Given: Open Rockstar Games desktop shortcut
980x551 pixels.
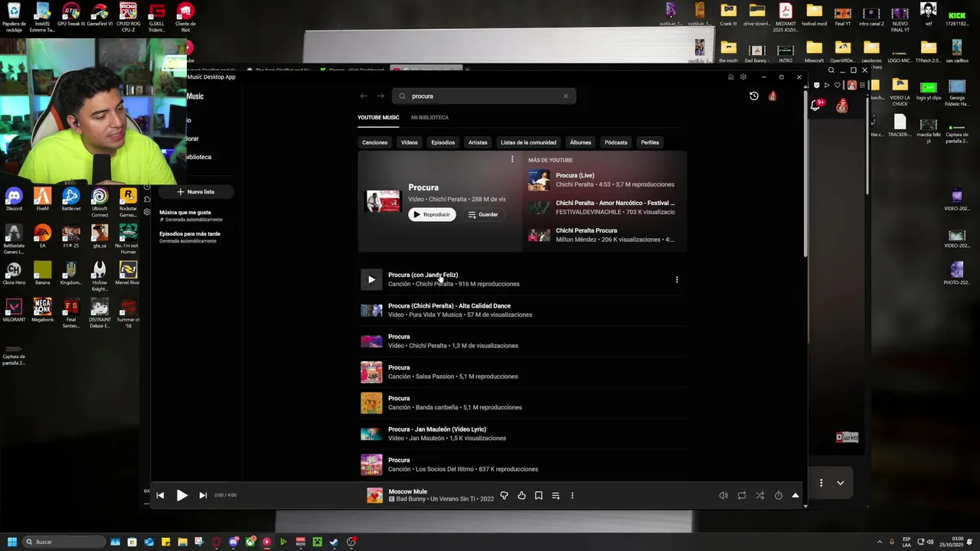Looking at the screenshot, I should tap(128, 202).
